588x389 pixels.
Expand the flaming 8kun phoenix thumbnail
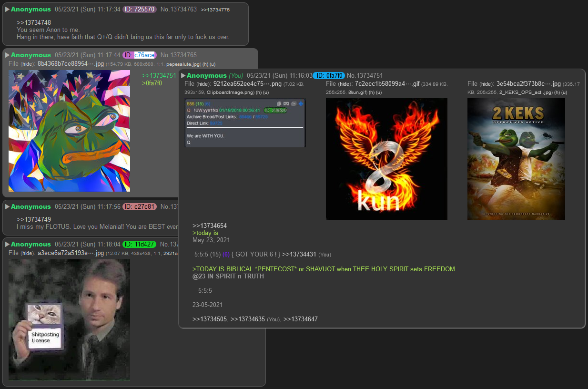[386, 159]
